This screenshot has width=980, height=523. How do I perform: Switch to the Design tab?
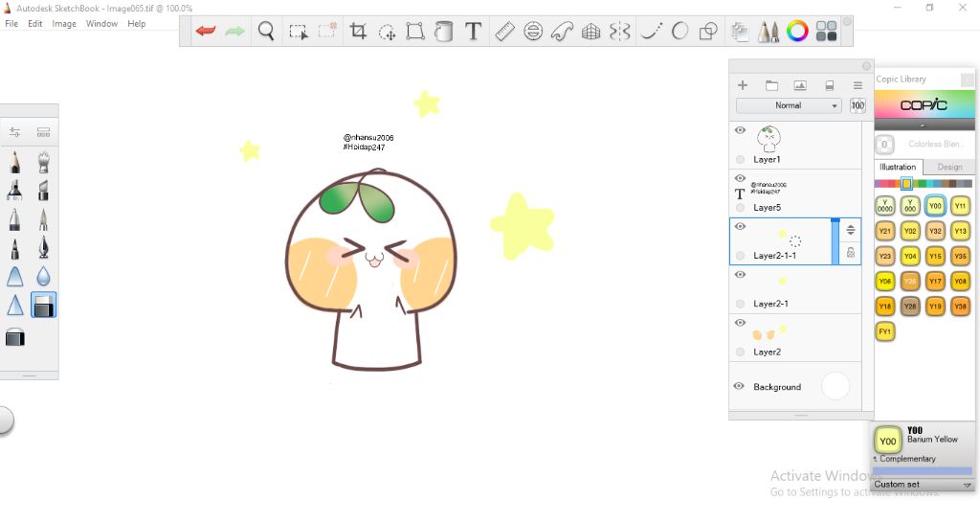[x=949, y=167]
